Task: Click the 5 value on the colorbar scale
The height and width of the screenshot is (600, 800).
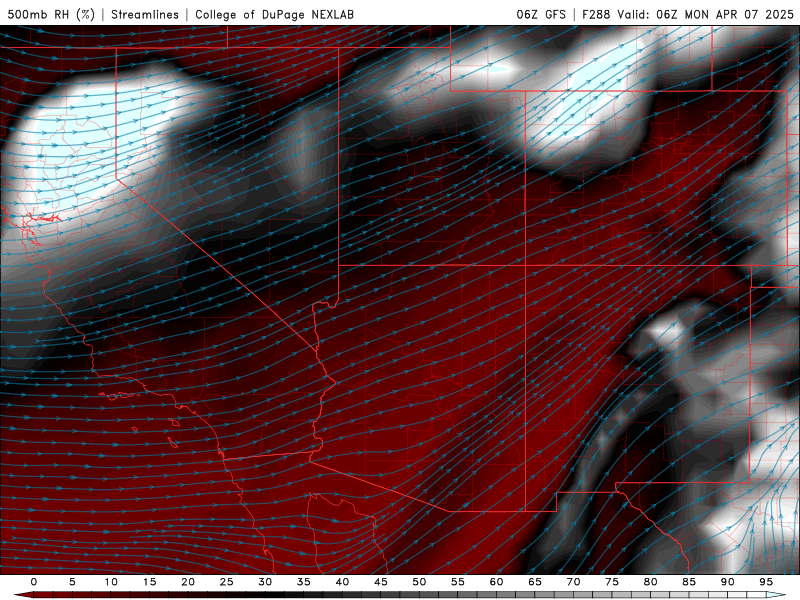Action: [72, 582]
